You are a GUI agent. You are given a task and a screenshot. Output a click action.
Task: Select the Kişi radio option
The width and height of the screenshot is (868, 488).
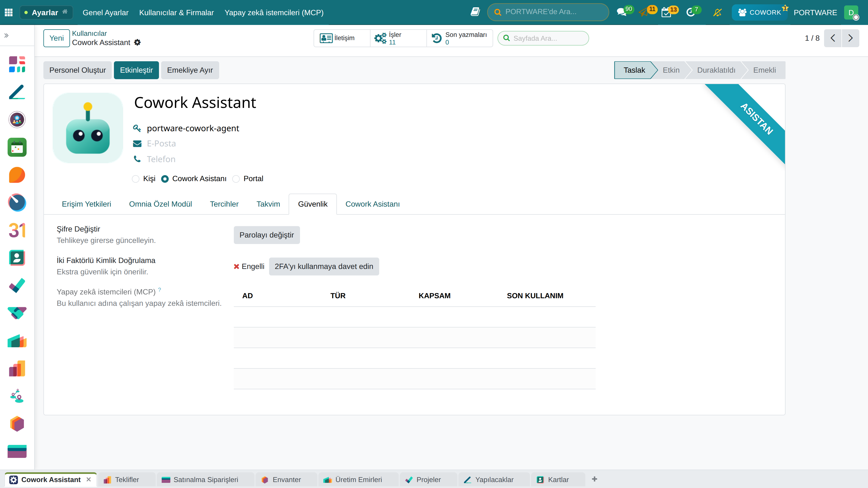(x=136, y=179)
